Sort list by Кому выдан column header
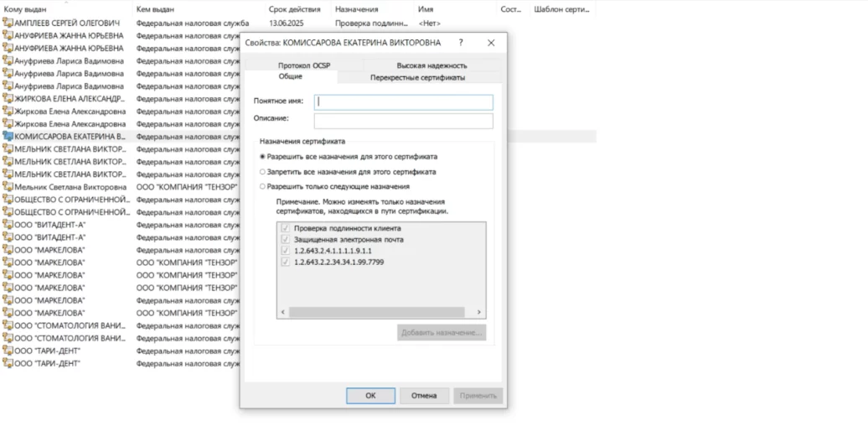 25,9
